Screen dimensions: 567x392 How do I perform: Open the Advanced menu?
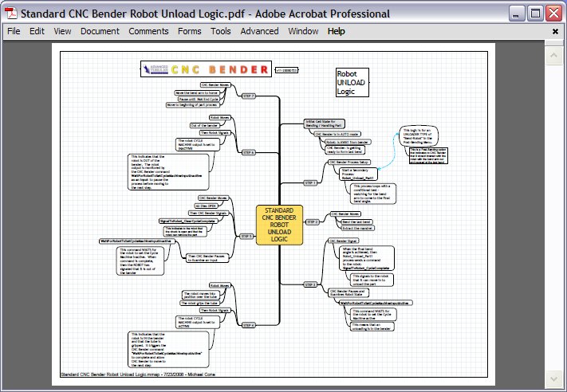pos(259,31)
